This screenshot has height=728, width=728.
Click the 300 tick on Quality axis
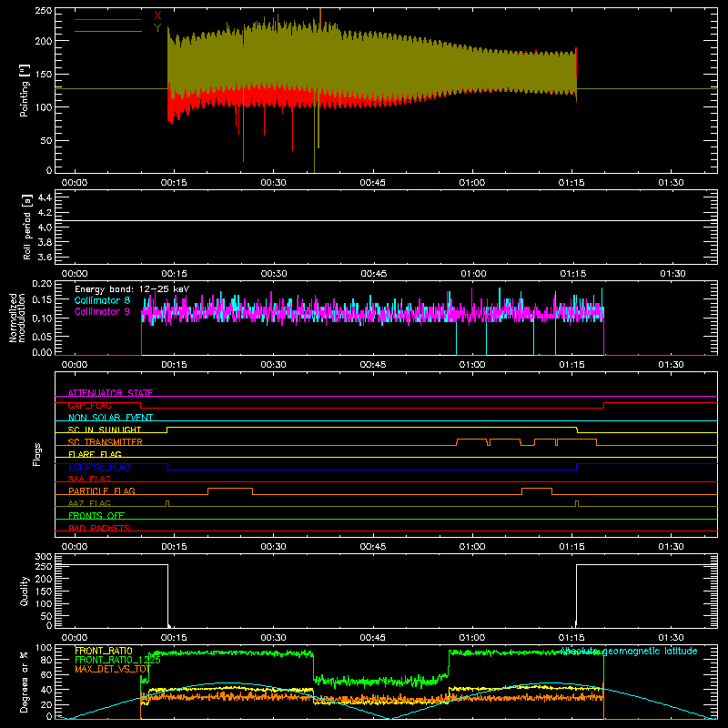(44, 557)
